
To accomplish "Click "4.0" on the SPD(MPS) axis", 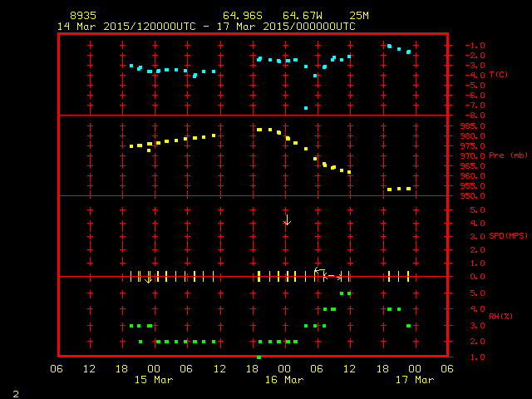I will 477,224.
